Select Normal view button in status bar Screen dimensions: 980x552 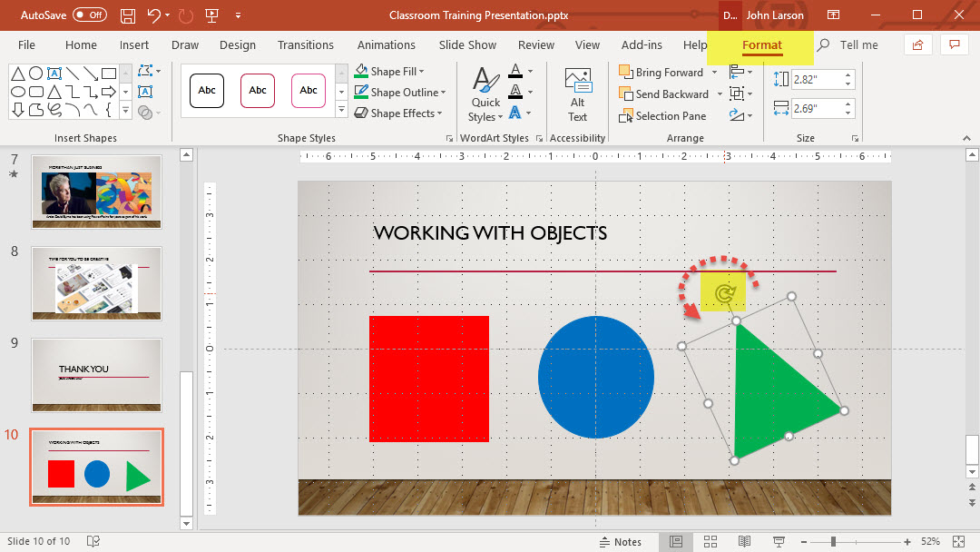[x=676, y=542]
